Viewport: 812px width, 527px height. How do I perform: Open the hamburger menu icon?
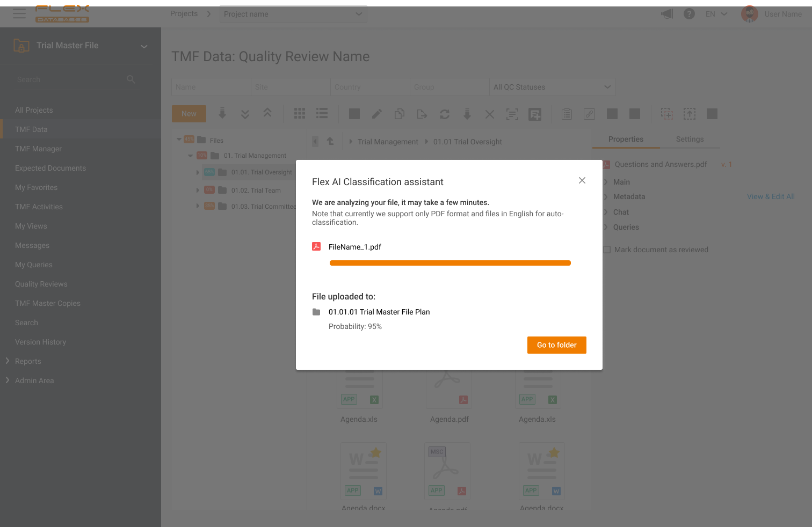coord(19,14)
